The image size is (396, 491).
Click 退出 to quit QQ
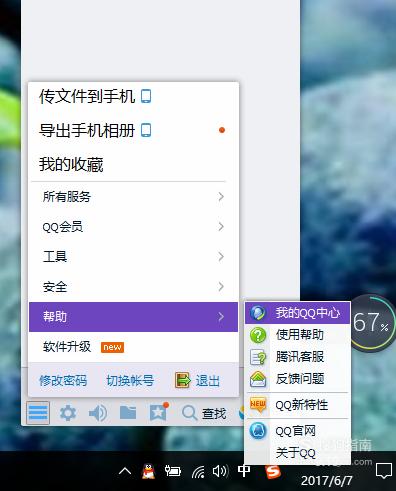click(x=208, y=381)
